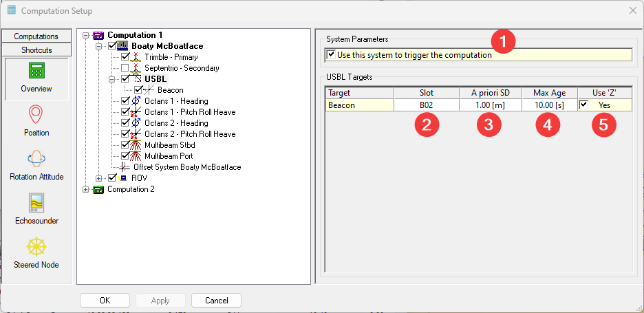Enable the Septentrio - Secondary checkbox

coord(125,68)
